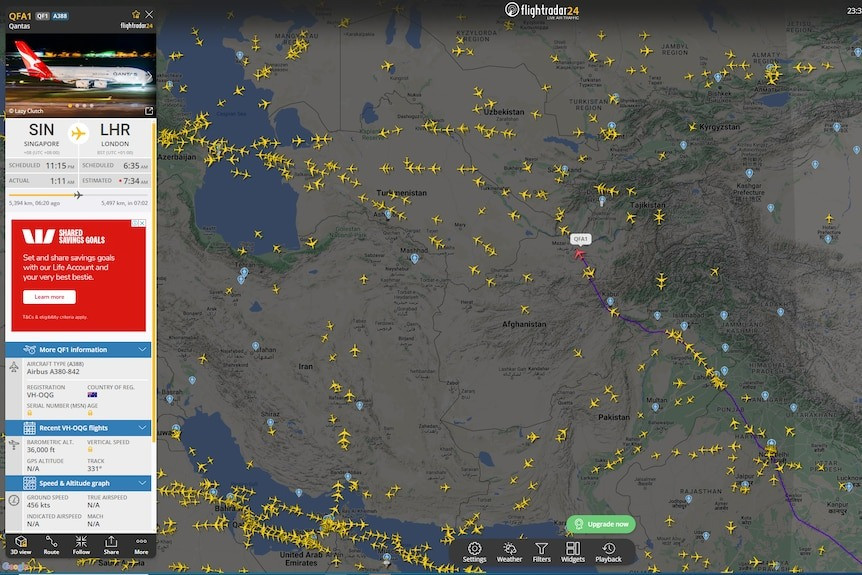862x575 pixels.
Task: Click the airport pin at Mashhad
Action: [x=415, y=258]
